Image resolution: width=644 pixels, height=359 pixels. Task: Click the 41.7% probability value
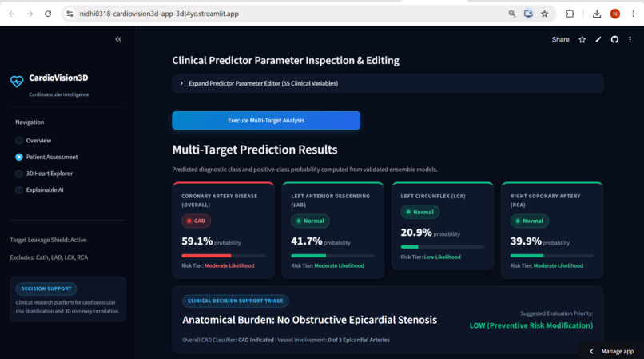click(x=306, y=241)
